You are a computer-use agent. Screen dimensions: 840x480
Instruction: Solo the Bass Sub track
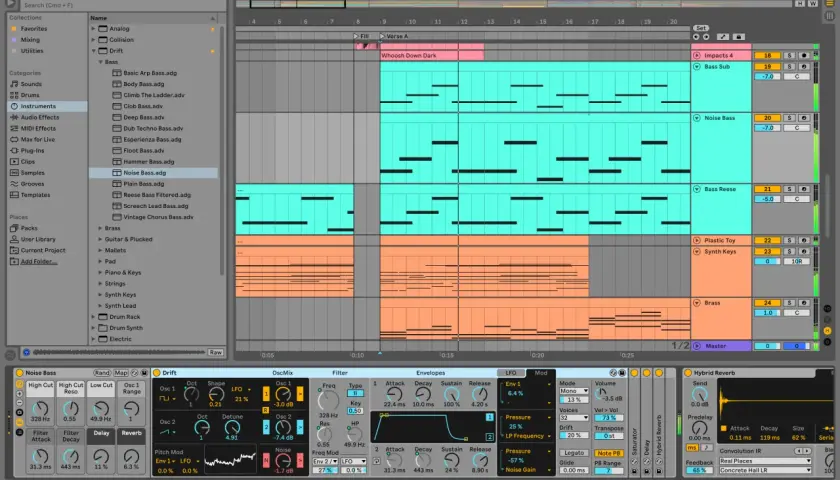[x=789, y=67]
